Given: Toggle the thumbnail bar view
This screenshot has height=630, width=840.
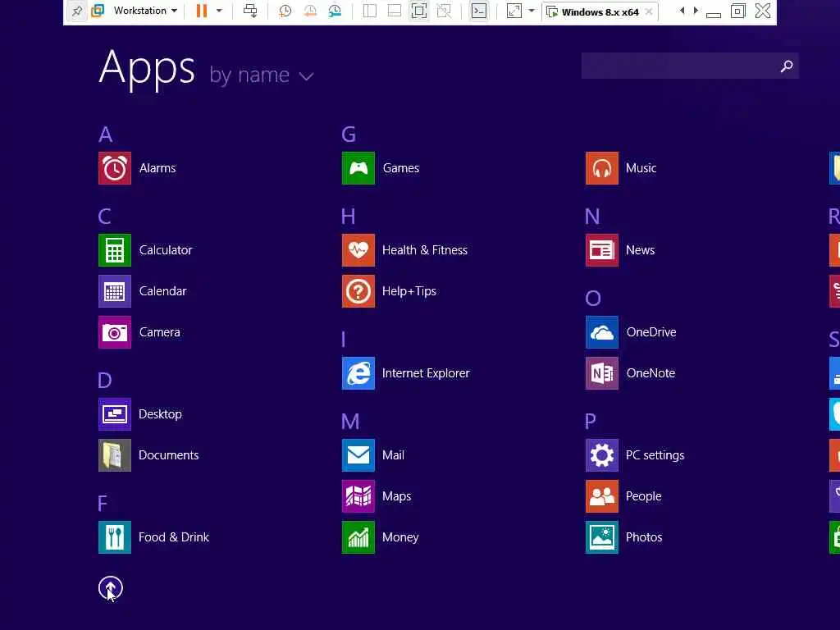Looking at the screenshot, I should pyautogui.click(x=395, y=11).
